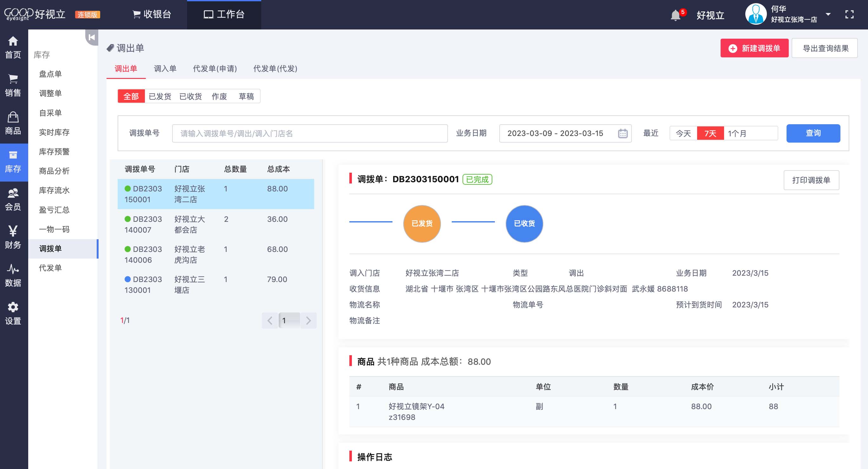Filter by 全部 status
Screen dimensions: 868x469
(131, 96)
